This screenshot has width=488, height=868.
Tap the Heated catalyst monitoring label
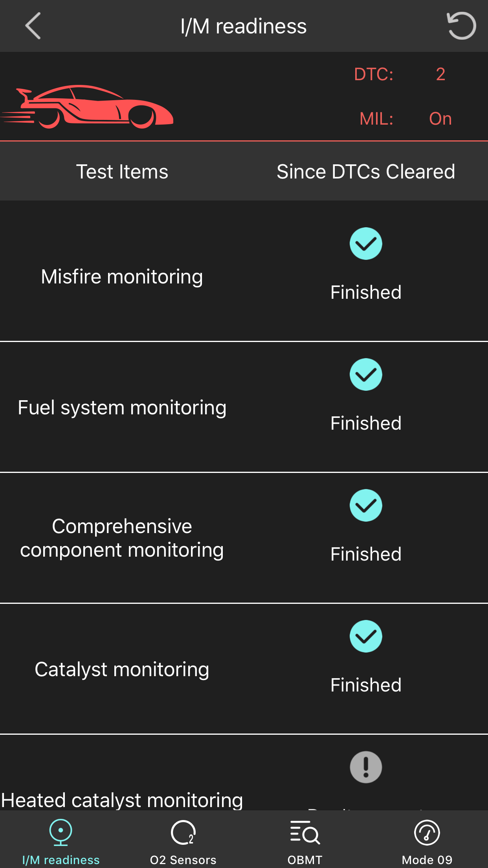pyautogui.click(x=122, y=799)
